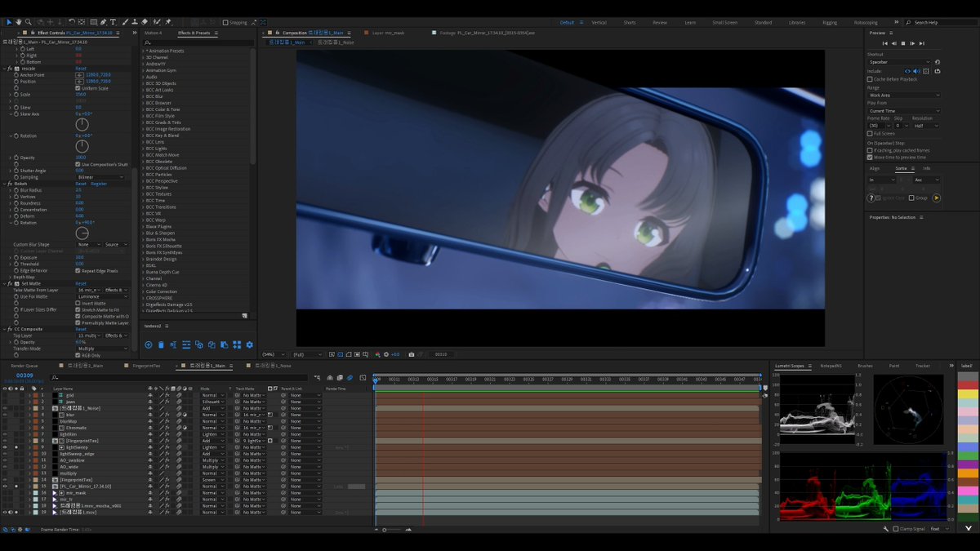
Task: Jump to first frame in Preview panel
Action: pos(884,42)
